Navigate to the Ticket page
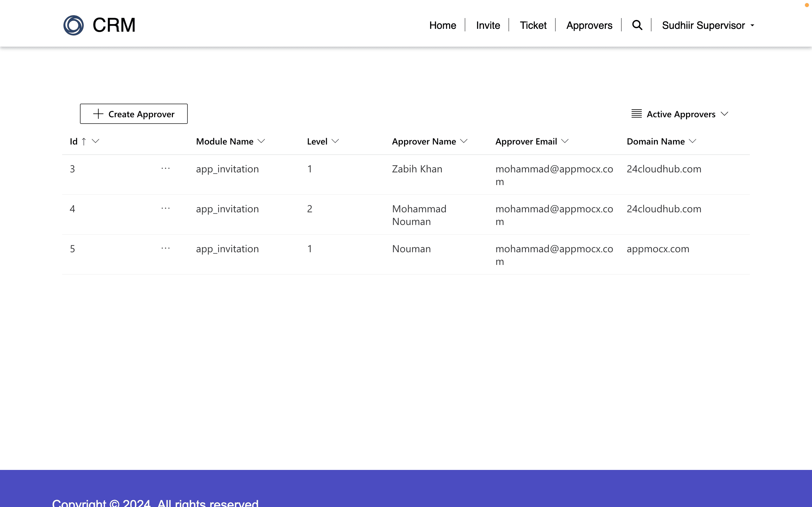Screen dimensions: 812x507 533,25
